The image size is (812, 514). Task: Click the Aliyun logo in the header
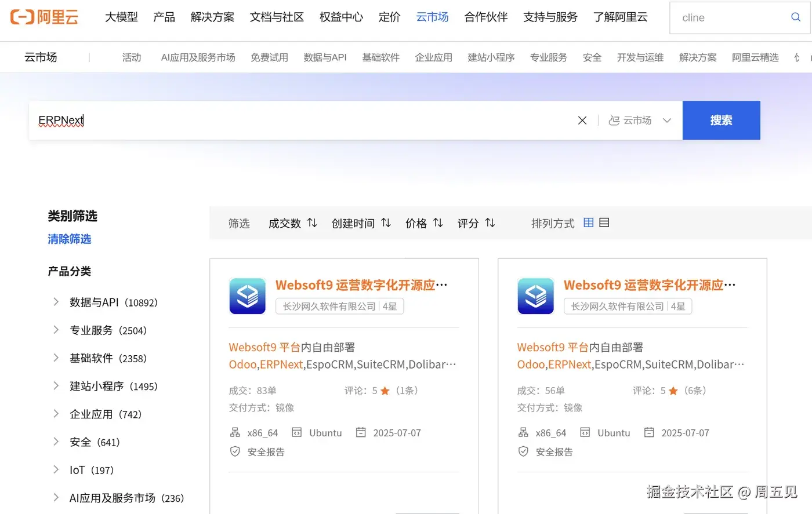pos(45,17)
